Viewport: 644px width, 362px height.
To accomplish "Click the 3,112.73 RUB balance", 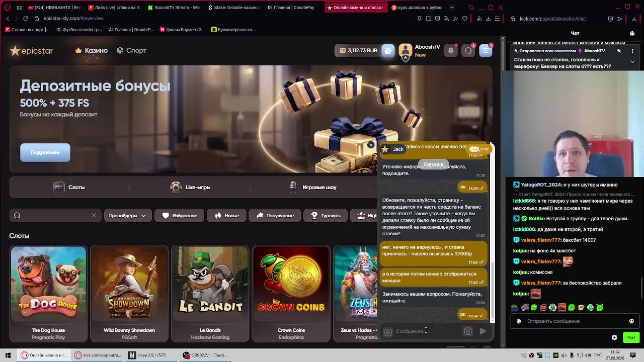I will [x=358, y=51].
